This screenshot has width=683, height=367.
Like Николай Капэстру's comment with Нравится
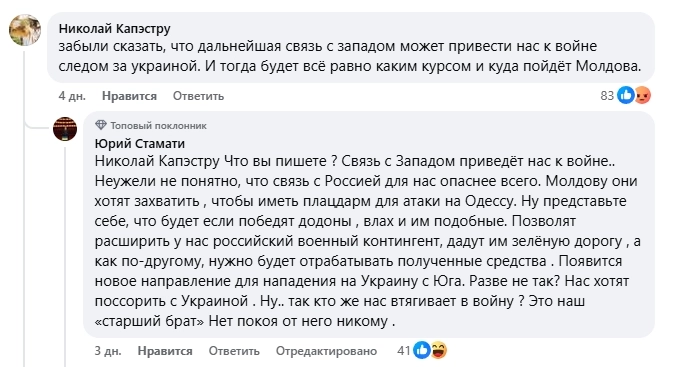point(129,96)
